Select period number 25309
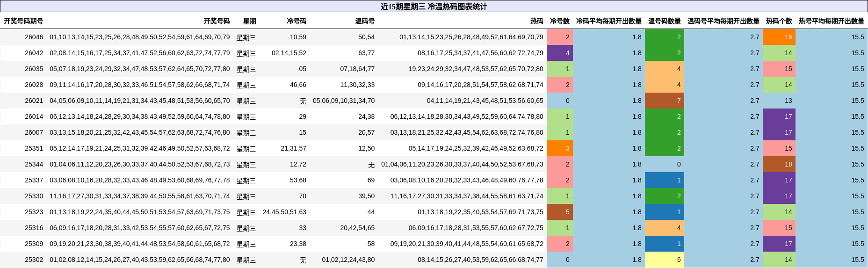This screenshot has height=268, width=868. [34, 244]
